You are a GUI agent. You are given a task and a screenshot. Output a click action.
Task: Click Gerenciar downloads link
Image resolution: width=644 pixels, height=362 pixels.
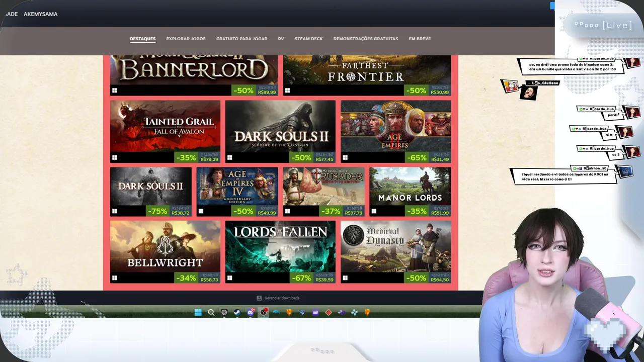click(x=282, y=298)
